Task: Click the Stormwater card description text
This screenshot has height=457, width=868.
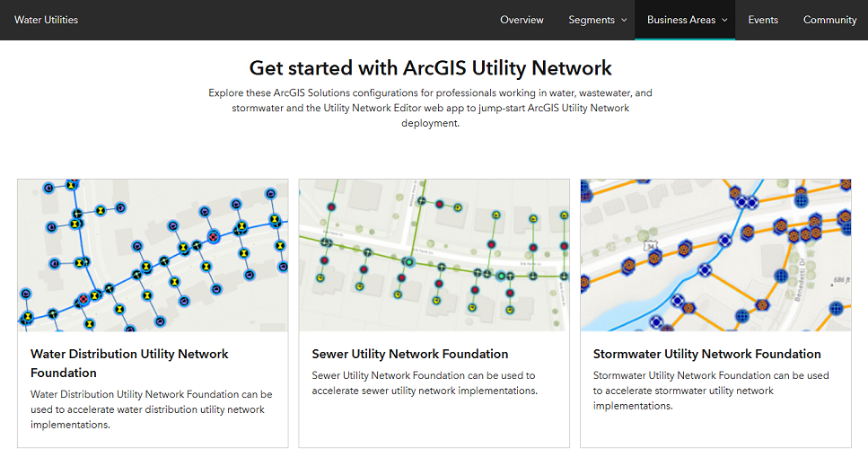Action: [x=711, y=391]
